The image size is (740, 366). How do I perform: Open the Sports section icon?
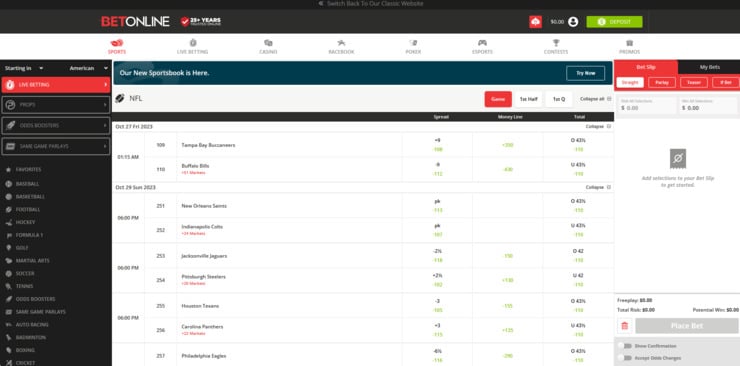[x=117, y=43]
